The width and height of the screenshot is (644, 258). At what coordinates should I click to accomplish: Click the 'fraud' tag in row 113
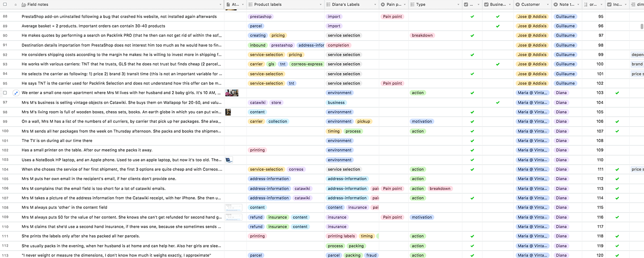tap(371, 255)
